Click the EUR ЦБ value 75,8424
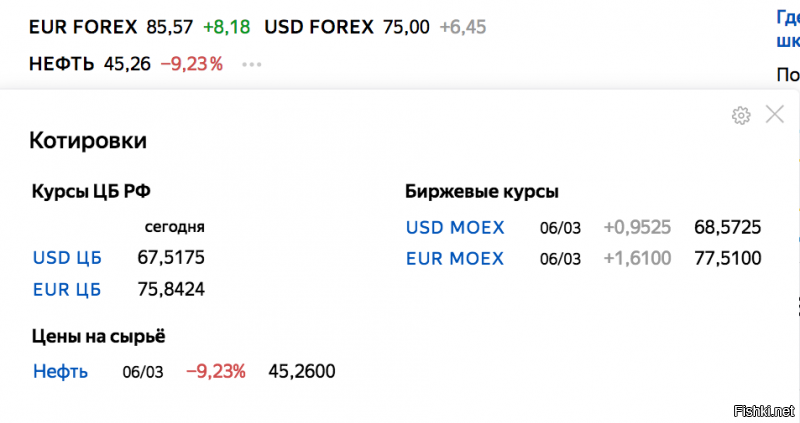The width and height of the screenshot is (800, 423). [x=171, y=289]
